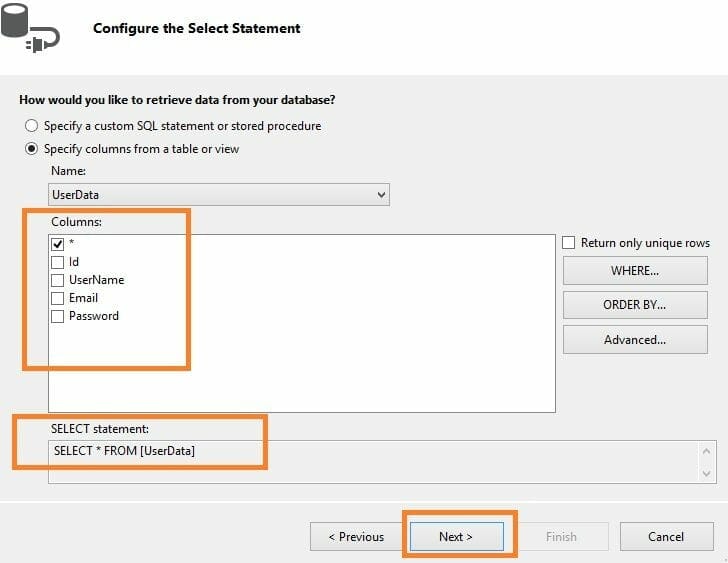Cancel the data source wizard
Screen dimensions: 728x563
click(665, 537)
